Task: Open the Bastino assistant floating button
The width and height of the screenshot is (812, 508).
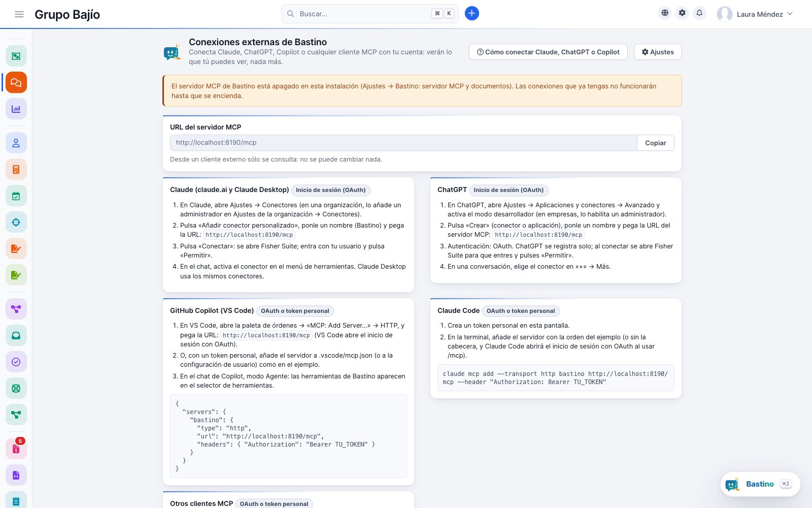Action: click(x=760, y=484)
